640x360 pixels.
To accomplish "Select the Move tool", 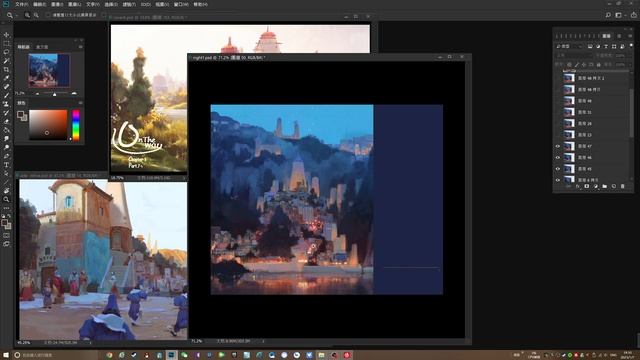I will point(7,35).
